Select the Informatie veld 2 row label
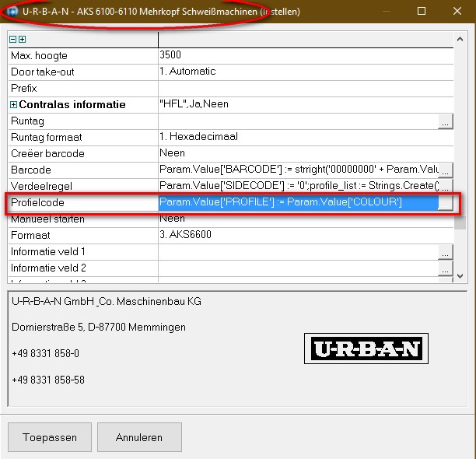The image size is (476, 459). [x=48, y=268]
